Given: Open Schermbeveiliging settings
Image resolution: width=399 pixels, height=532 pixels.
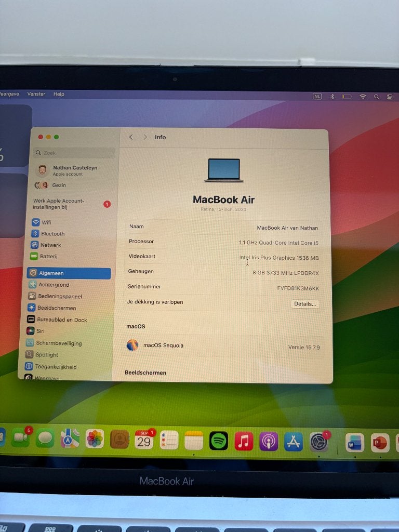Looking at the screenshot, I should point(54,343).
